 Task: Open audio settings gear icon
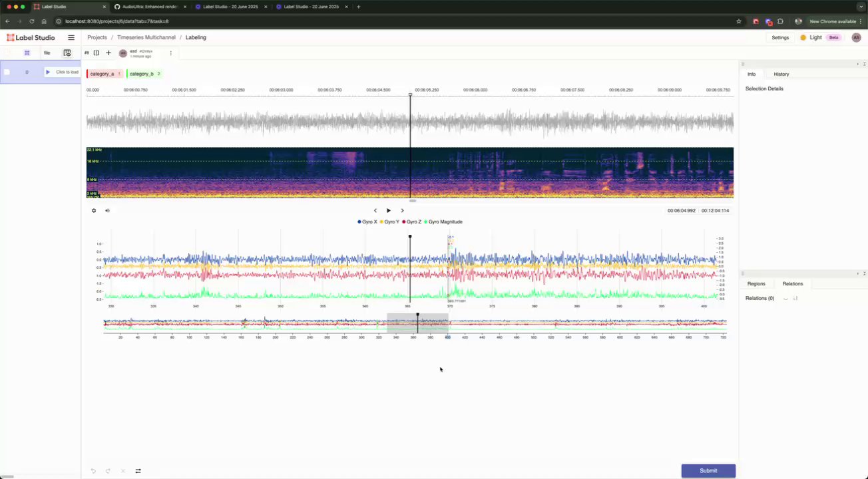[94, 211]
